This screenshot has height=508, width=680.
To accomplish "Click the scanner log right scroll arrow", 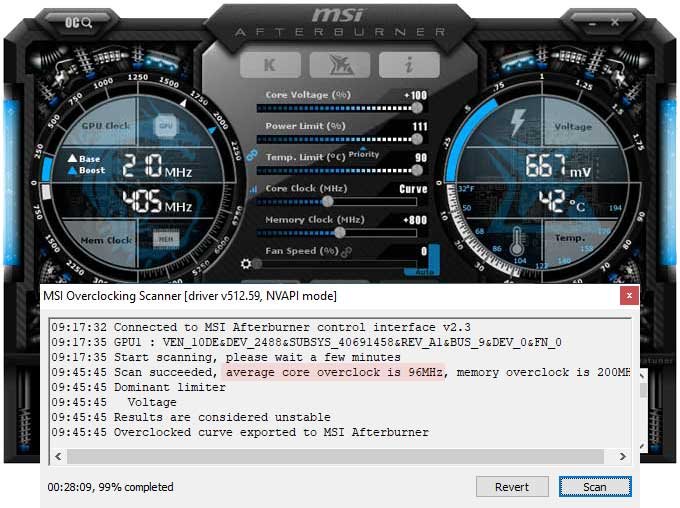I will [622, 456].
